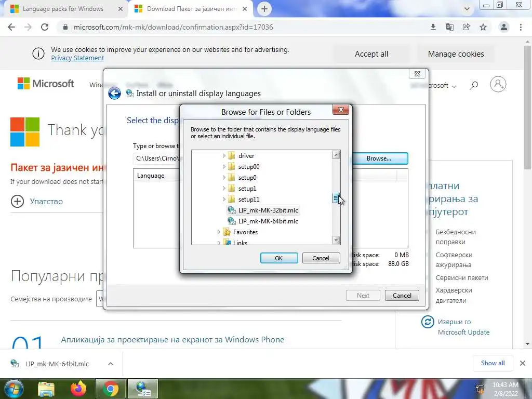Click the LIP_mk-MK-64bit.mlc file icon
This screenshot has width=532, height=399.
pos(232,221)
